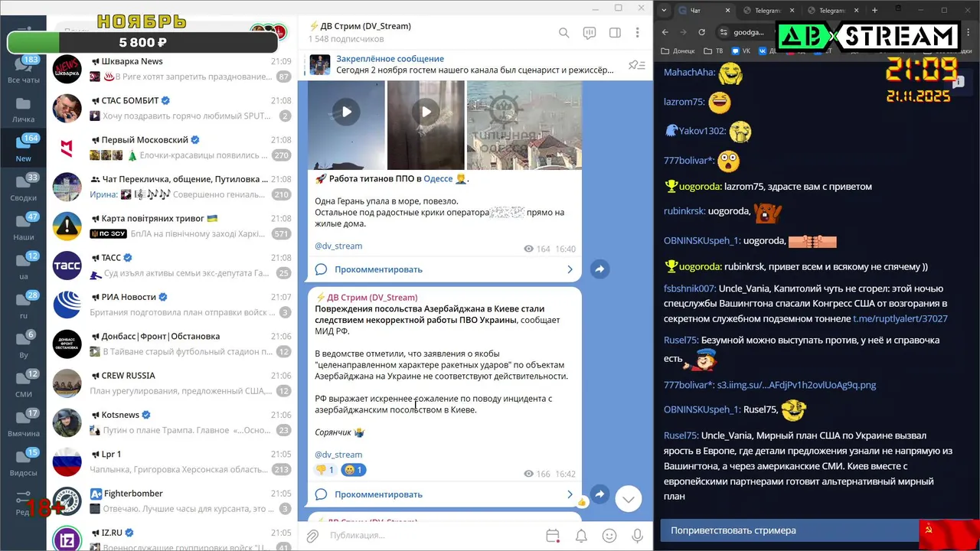The width and height of the screenshot is (980, 551).
Task: Open the Одессе link in post
Action: 438,178
